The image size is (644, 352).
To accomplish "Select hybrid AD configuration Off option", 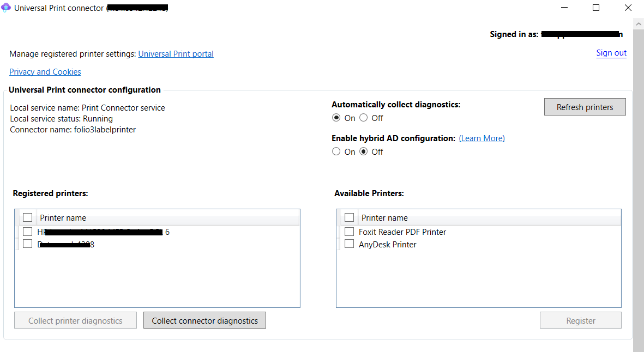I will tap(364, 152).
